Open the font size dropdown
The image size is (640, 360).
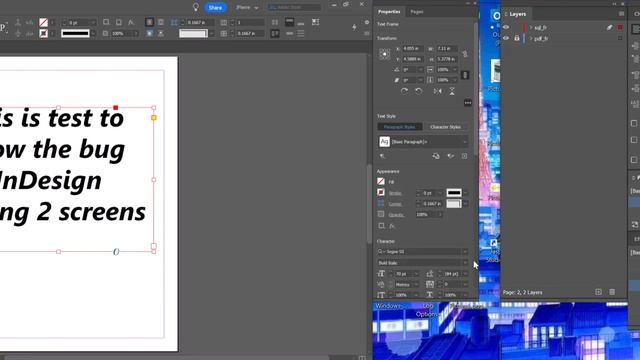[x=416, y=274]
